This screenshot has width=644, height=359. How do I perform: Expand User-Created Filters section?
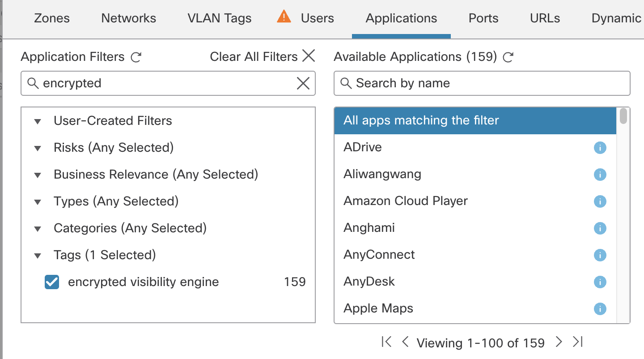(x=38, y=121)
